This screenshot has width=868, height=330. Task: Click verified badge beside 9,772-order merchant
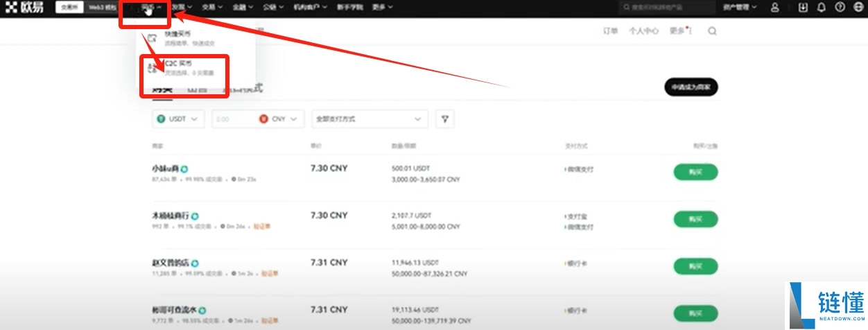[x=202, y=310]
